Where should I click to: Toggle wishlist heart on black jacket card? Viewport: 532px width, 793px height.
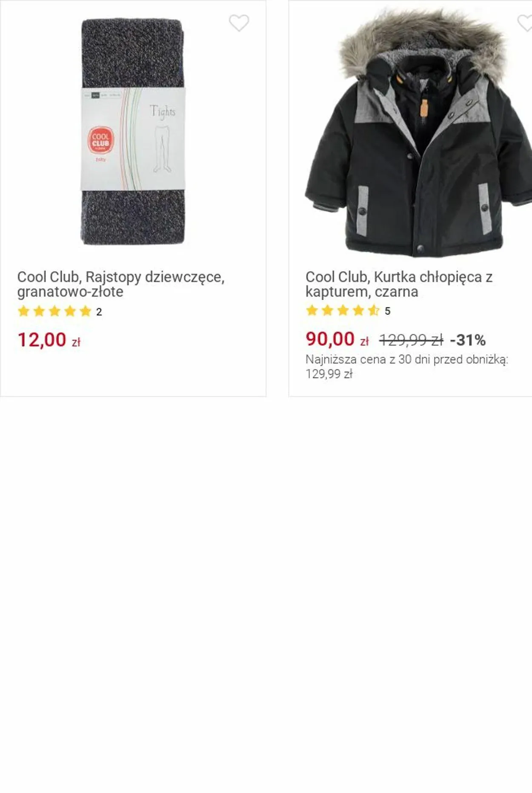click(525, 23)
